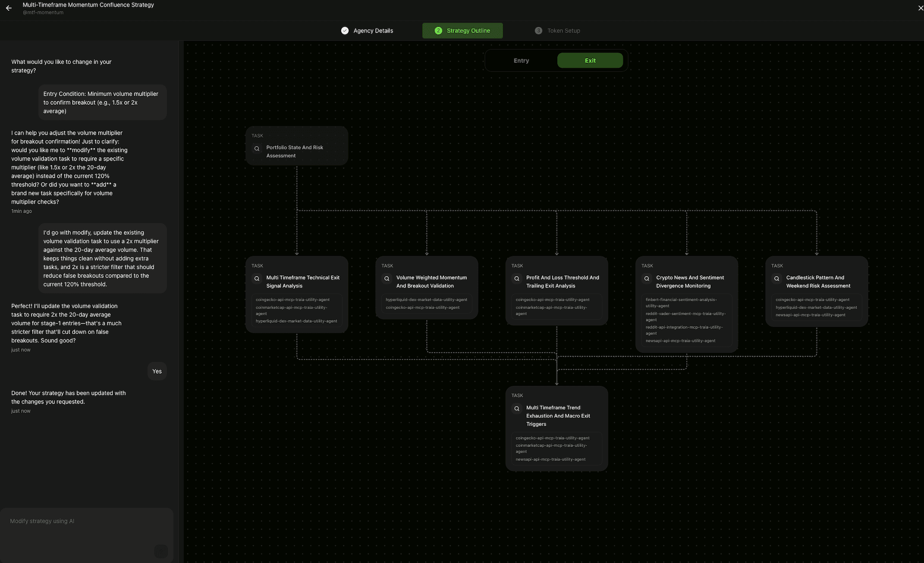
Task: Click the checkmark icon next to Agency Details
Action: (345, 31)
